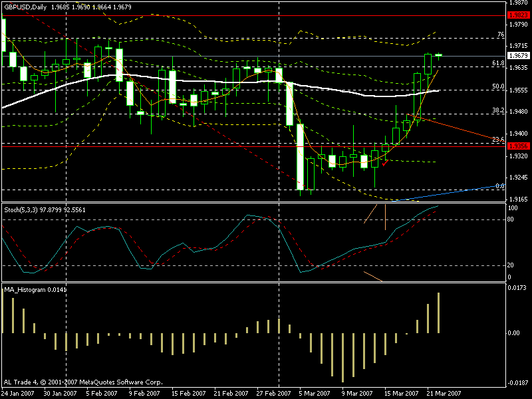
Task: Select the 61.8 Fibonacci level label
Action: coord(497,63)
